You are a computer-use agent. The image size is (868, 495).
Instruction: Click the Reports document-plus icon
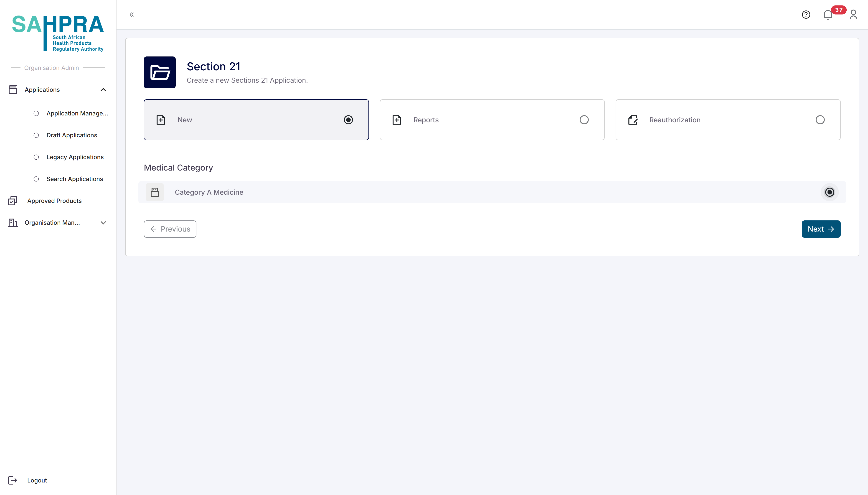(x=397, y=120)
